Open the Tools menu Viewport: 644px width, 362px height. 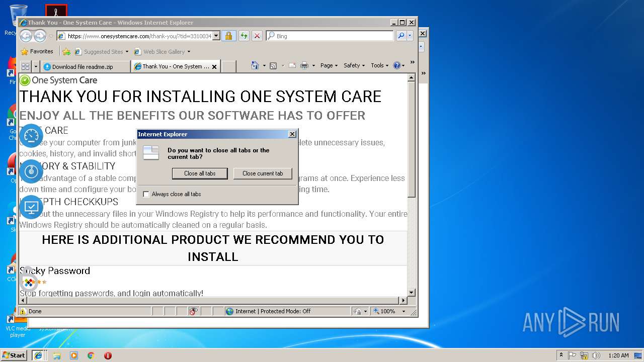tap(379, 65)
